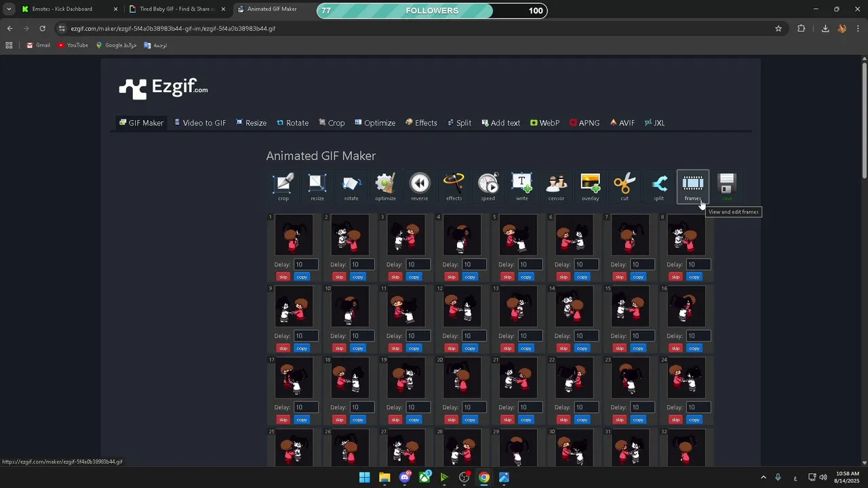Image resolution: width=868 pixels, height=488 pixels.
Task: Open the AVIF menu item
Action: coord(622,123)
